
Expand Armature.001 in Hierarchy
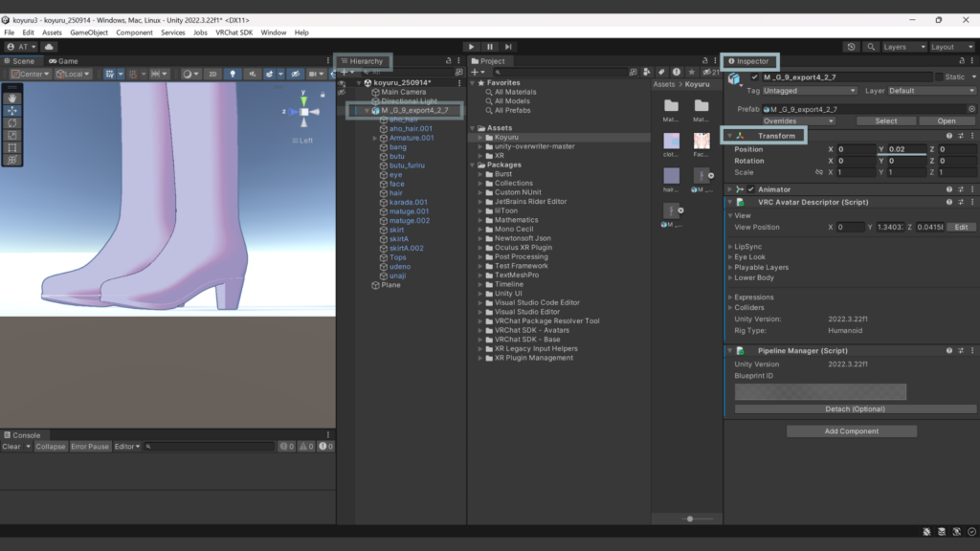coord(375,138)
